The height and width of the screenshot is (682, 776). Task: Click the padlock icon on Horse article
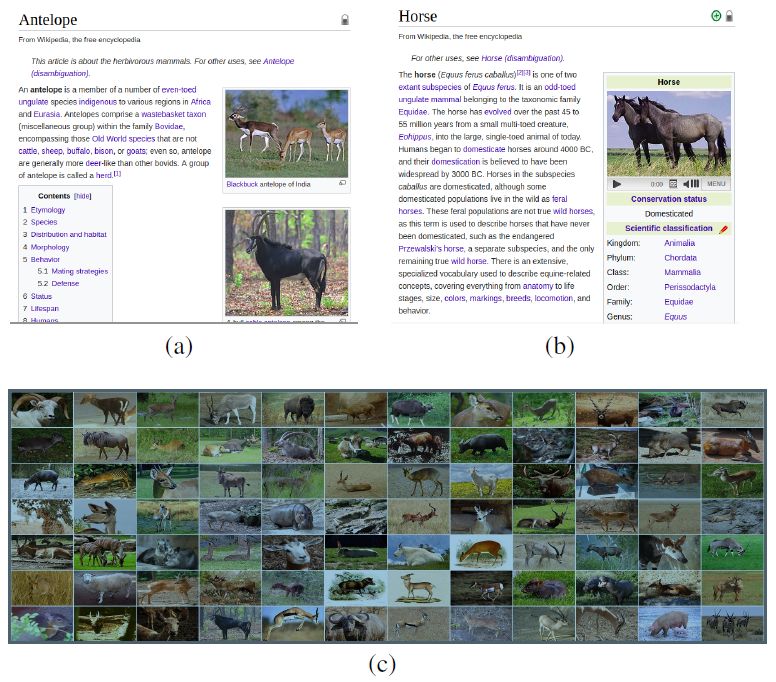pyautogui.click(x=729, y=16)
